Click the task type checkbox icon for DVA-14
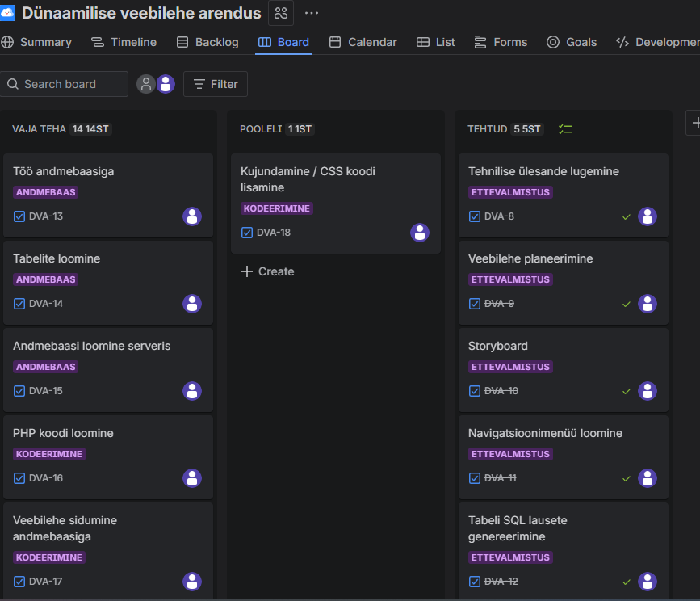 tap(19, 304)
